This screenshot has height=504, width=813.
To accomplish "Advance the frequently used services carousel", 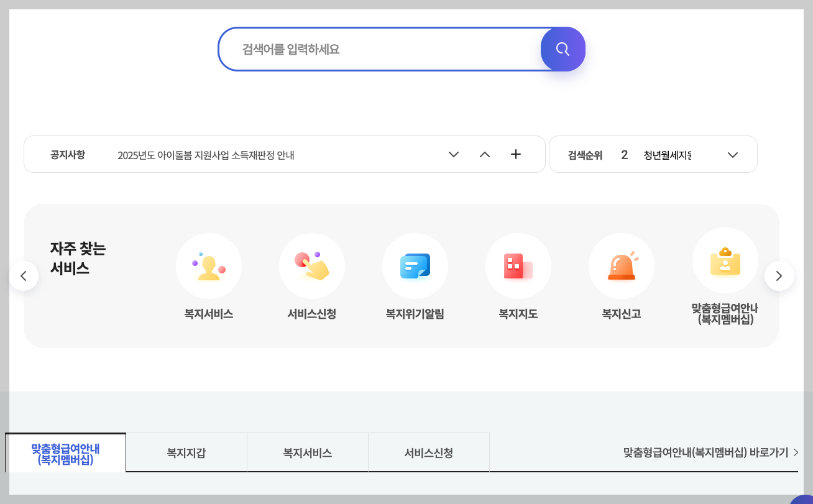I will click(x=779, y=275).
